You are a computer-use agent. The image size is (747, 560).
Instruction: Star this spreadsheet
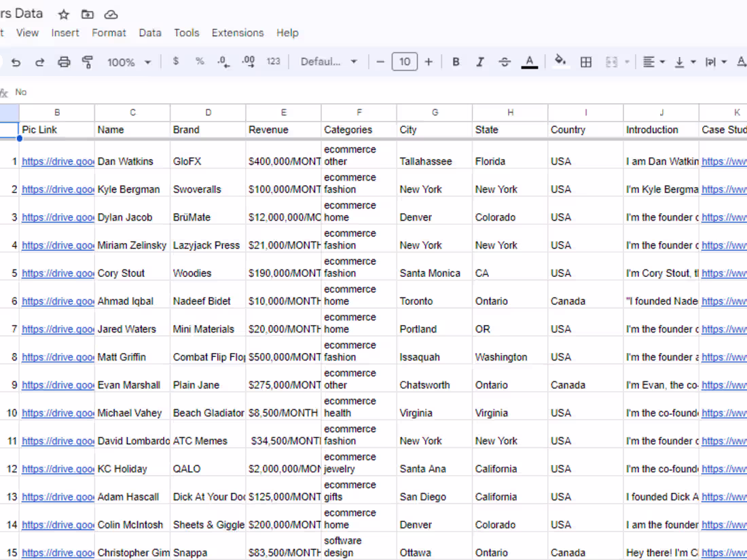62,14
